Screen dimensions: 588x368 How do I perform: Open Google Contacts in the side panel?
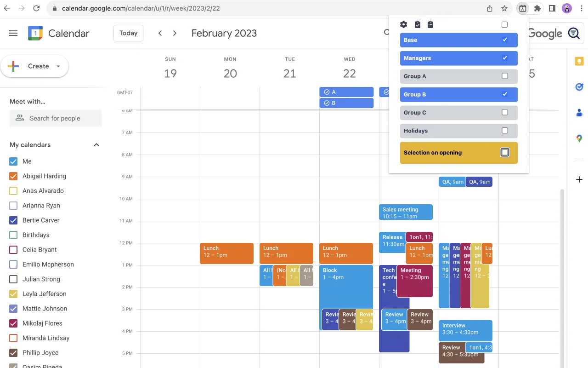pyautogui.click(x=579, y=113)
